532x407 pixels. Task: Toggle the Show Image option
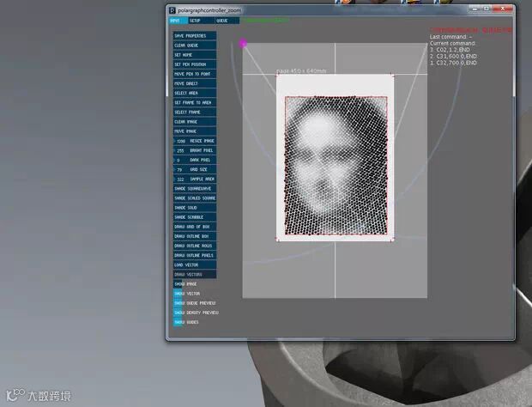(185, 283)
